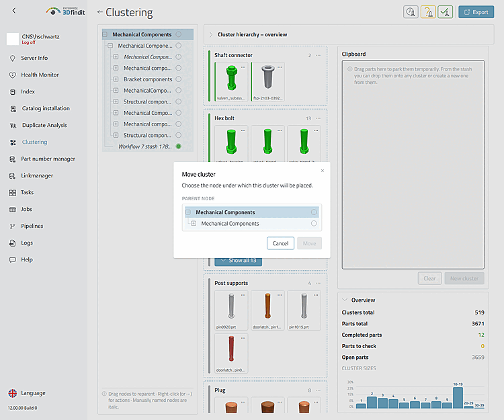
Task: Click the Duplicate Analysis icon
Action: [x=13, y=125]
